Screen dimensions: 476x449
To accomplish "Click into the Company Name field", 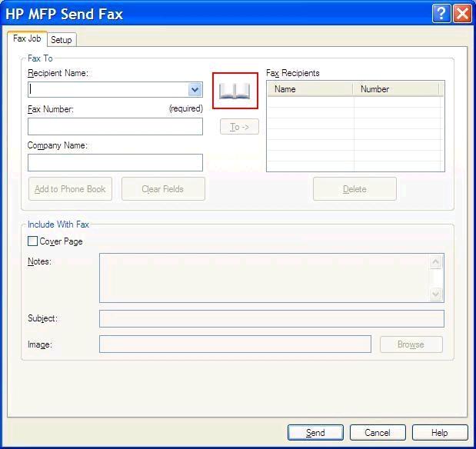I will pos(115,162).
